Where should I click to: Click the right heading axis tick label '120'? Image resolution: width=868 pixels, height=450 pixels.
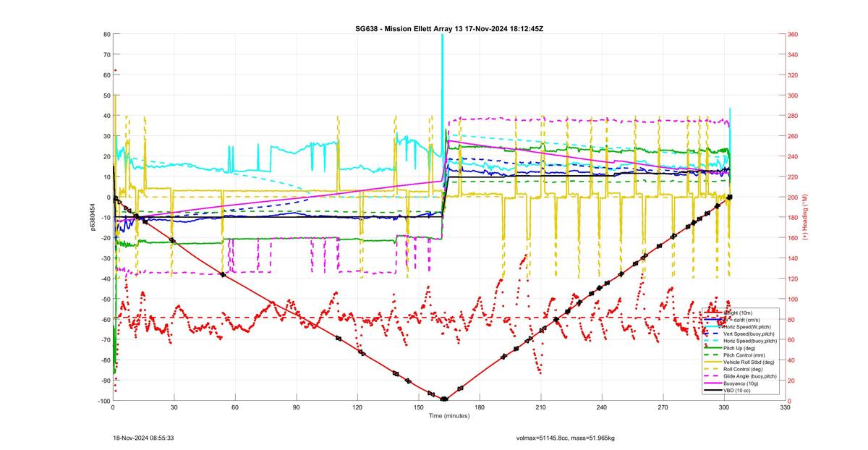(792, 279)
